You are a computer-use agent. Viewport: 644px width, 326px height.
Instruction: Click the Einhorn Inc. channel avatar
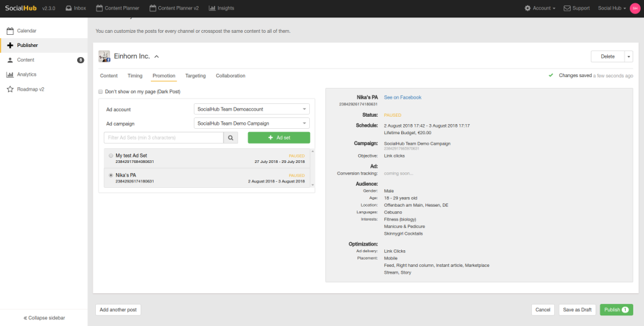point(105,56)
